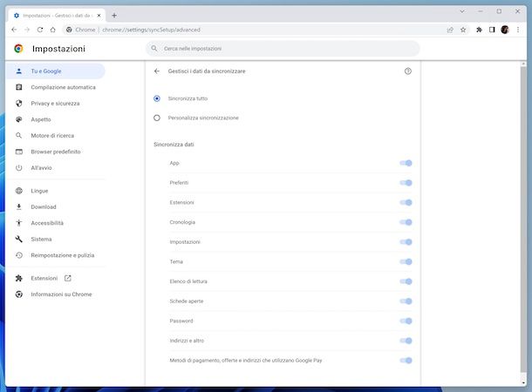Viewport: 532px width, 392px height.
Task: Toggle the Schede aperte sync switch
Action: pyautogui.click(x=406, y=301)
